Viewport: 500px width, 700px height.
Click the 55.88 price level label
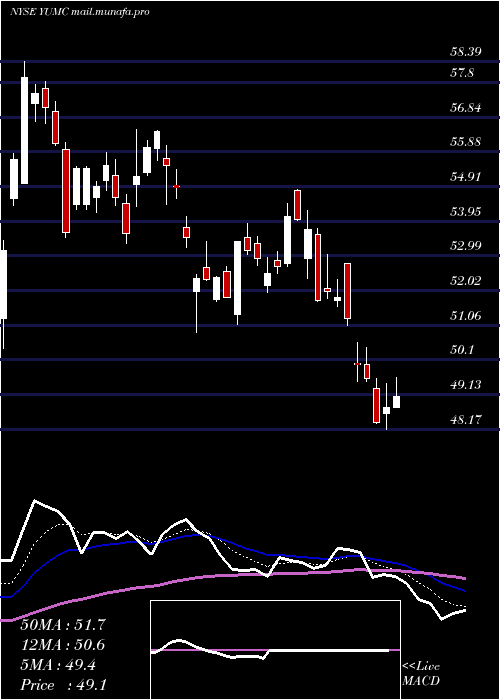pos(466,142)
